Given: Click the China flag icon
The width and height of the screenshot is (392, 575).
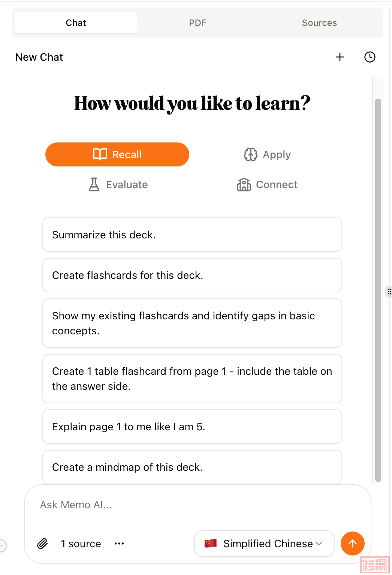Looking at the screenshot, I should (x=211, y=543).
